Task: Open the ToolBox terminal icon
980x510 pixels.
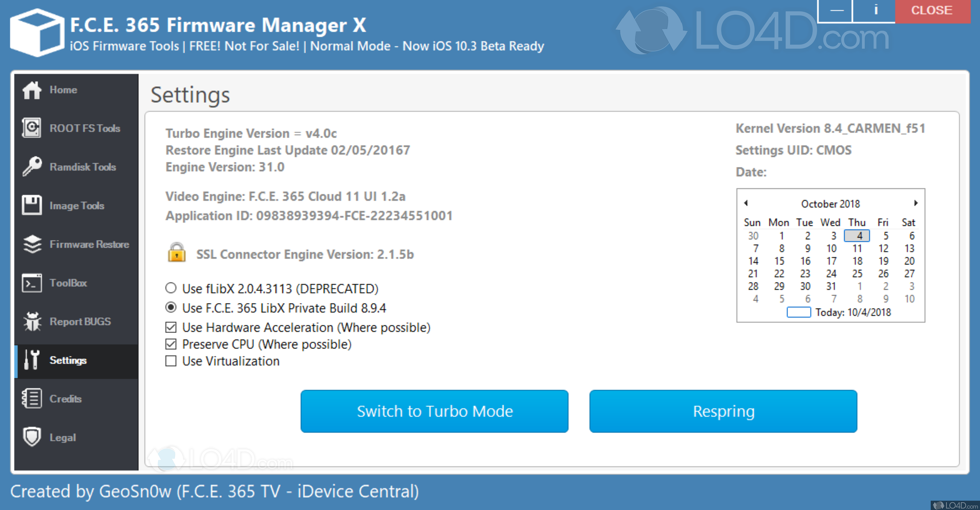Action: coord(32,283)
